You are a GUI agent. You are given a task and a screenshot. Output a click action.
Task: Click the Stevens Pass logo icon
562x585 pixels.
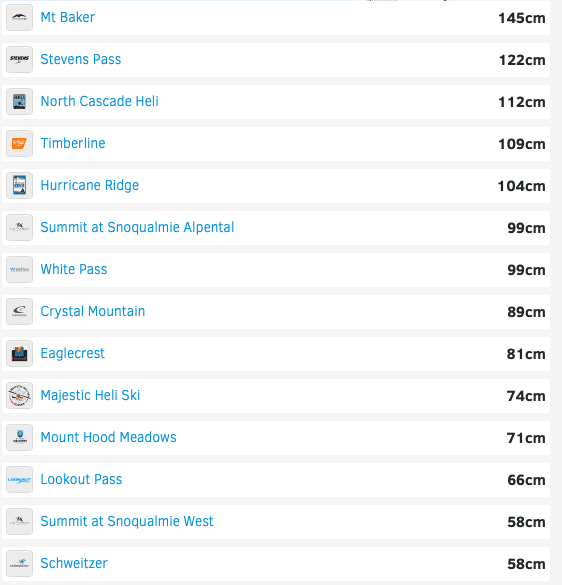click(19, 59)
